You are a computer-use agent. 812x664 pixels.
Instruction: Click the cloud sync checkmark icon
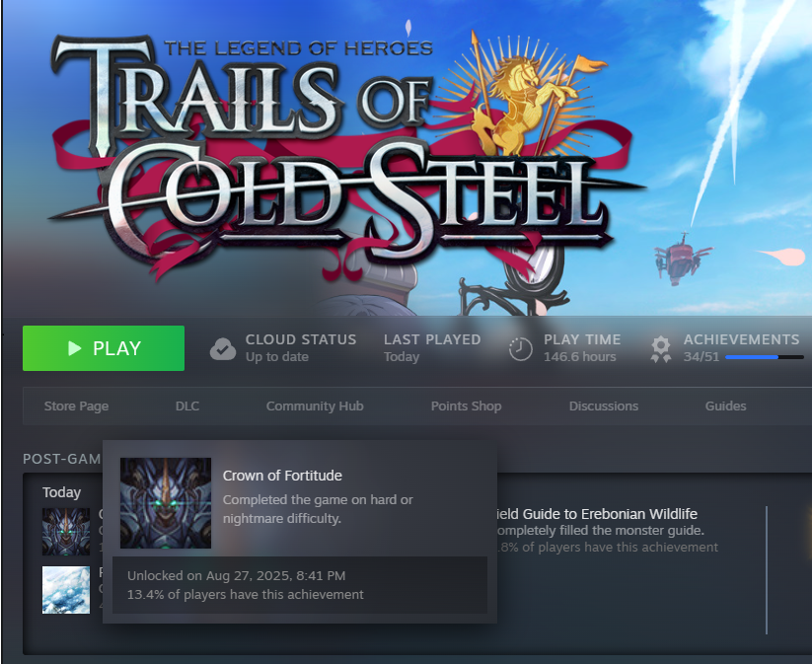tap(223, 348)
